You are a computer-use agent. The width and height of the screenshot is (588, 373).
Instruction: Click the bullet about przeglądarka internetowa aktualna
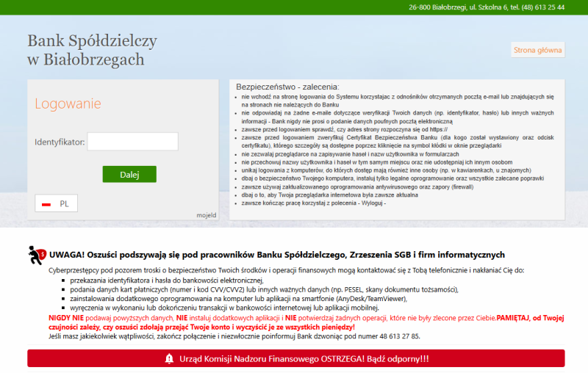[x=329, y=195]
